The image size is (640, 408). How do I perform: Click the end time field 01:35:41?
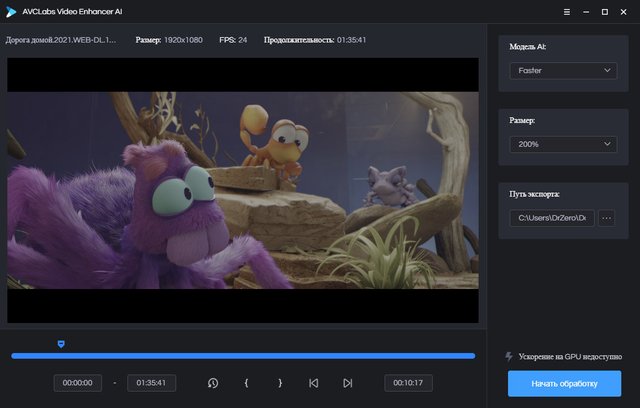(x=152, y=383)
